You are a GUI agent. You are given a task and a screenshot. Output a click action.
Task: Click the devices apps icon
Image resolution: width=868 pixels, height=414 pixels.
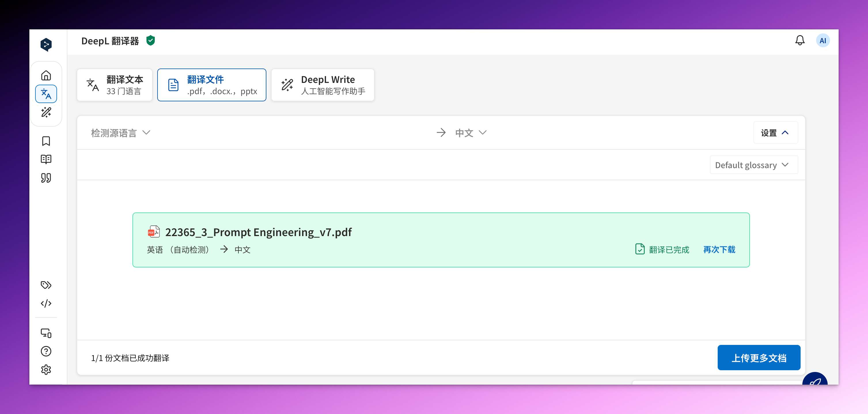pos(46,333)
